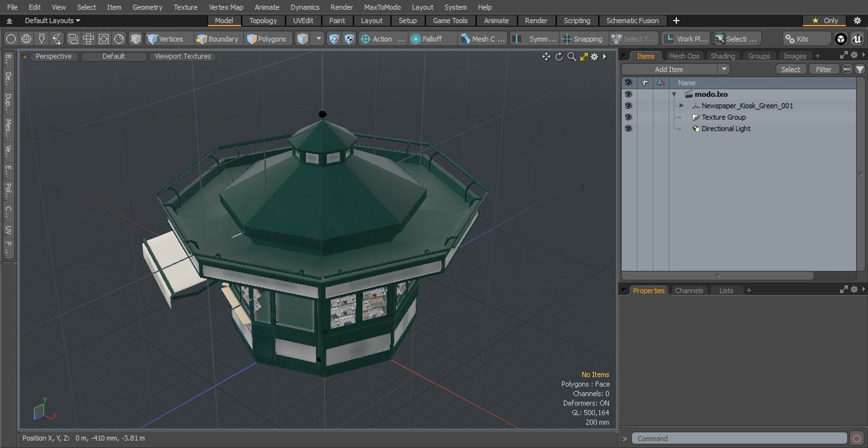868x448 pixels.
Task: Open the MaxToModo menu
Action: pyautogui.click(x=382, y=7)
